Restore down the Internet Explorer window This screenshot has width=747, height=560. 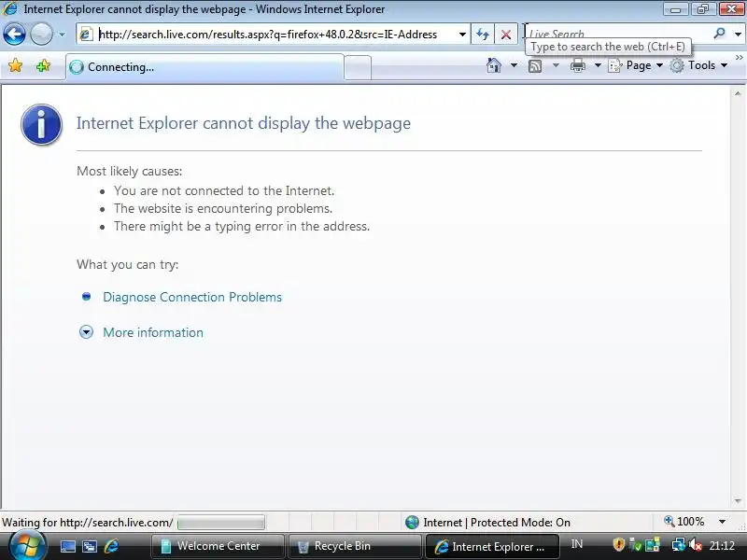pyautogui.click(x=702, y=9)
